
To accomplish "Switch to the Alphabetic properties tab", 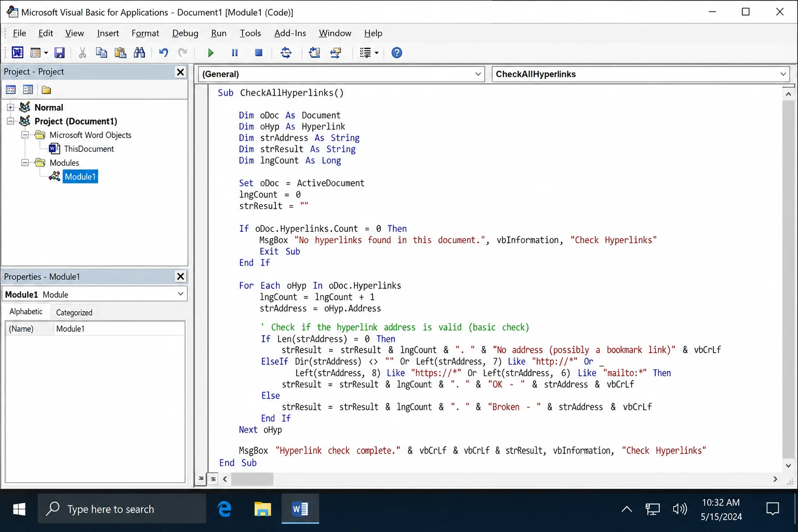I will pos(26,311).
